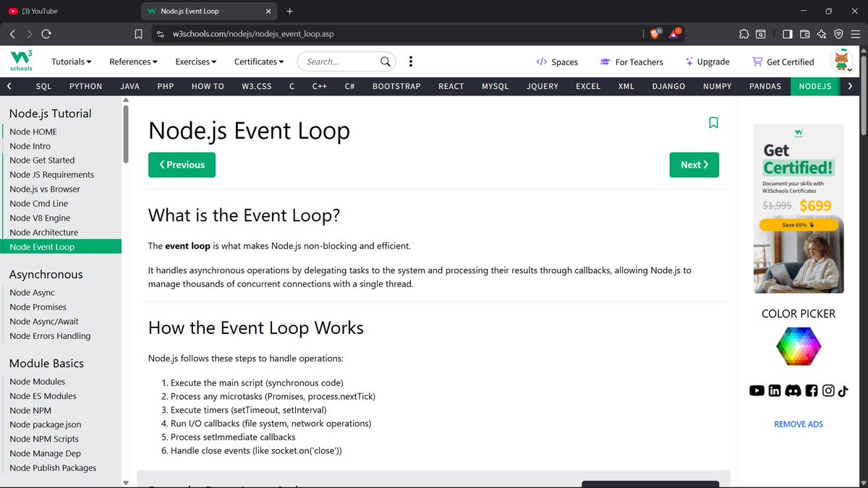Click the REMOVE ADS link
Screen dimensions: 868x488
coord(799,424)
